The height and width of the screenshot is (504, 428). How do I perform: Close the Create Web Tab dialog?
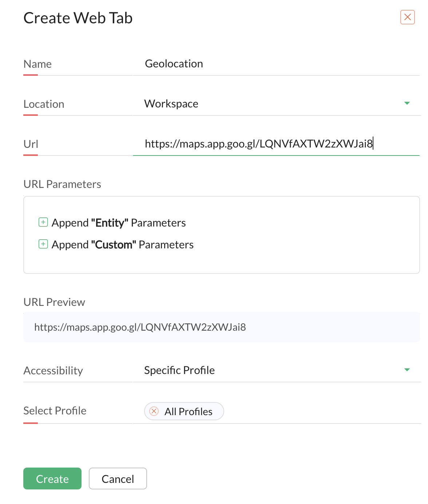coord(407,17)
